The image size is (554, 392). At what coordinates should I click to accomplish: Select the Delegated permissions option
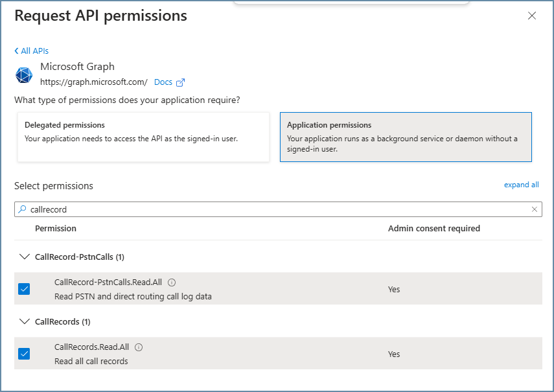tap(143, 137)
